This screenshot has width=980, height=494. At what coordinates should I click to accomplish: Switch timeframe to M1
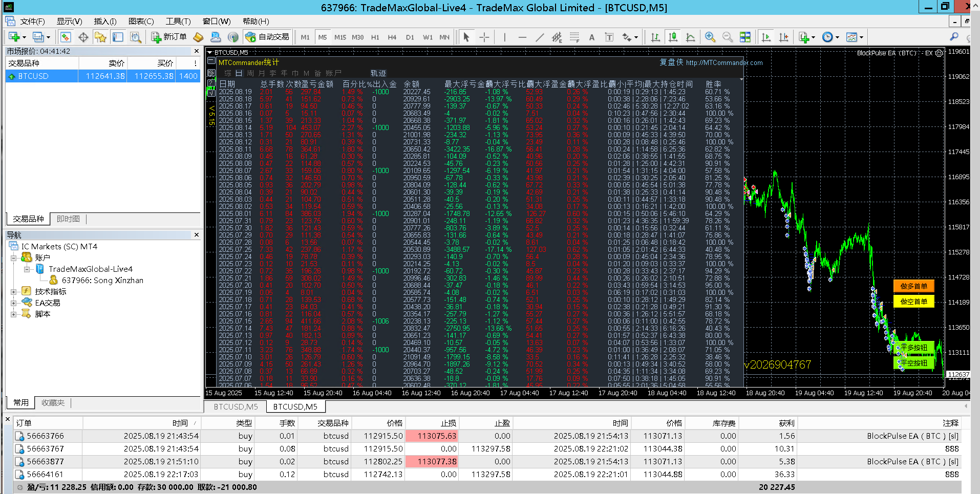[305, 37]
